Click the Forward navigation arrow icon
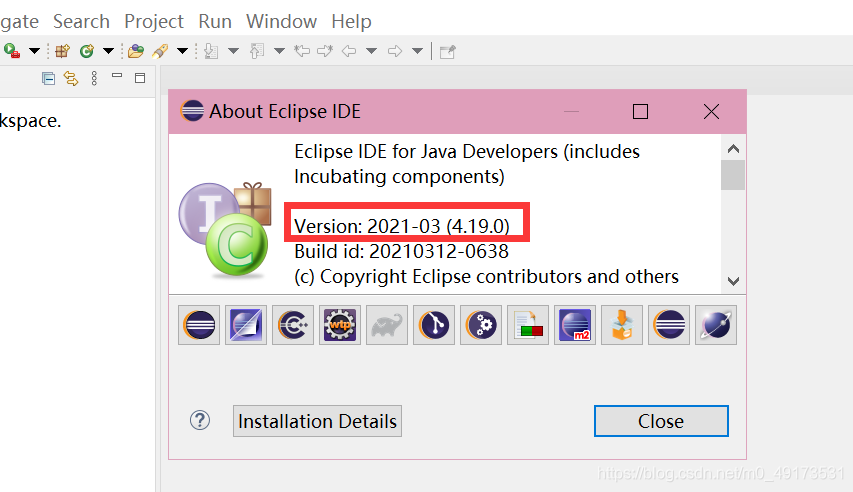The width and height of the screenshot is (853, 492). (x=395, y=51)
